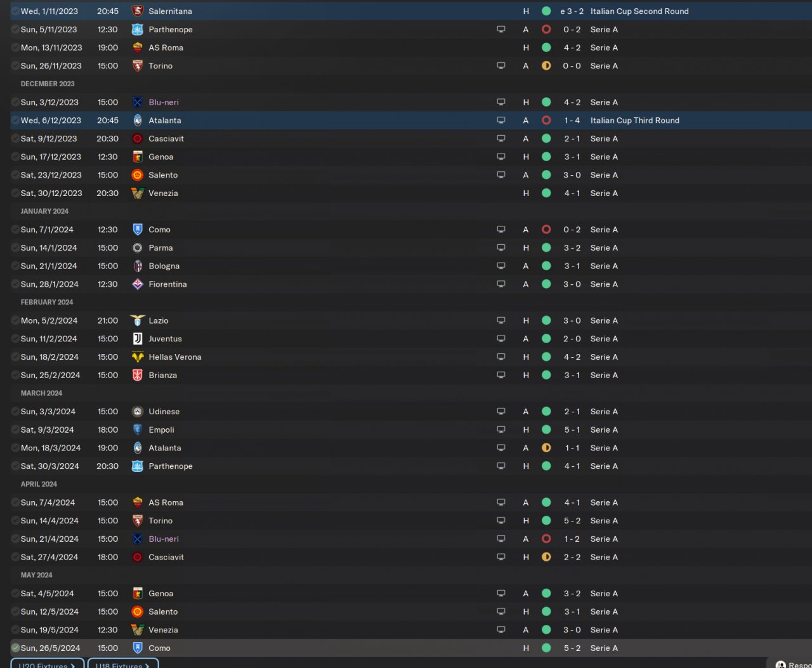
Task: Select the Sun 11/2/2024 Juventus fixture row
Action: click(406, 339)
